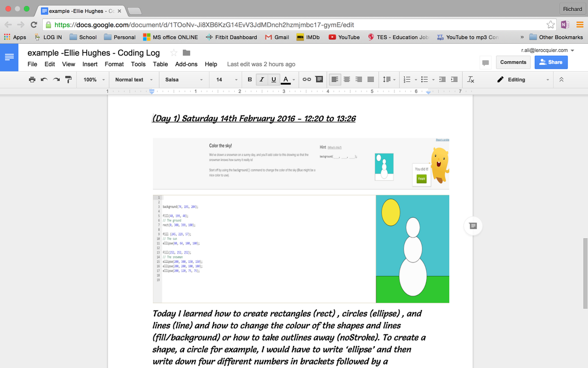Open Other Bookmarks folder
588x368 pixels.
pyautogui.click(x=556, y=37)
